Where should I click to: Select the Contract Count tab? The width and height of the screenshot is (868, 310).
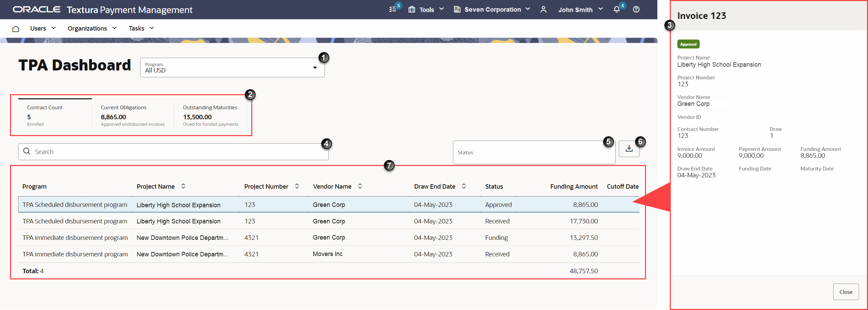(55, 115)
